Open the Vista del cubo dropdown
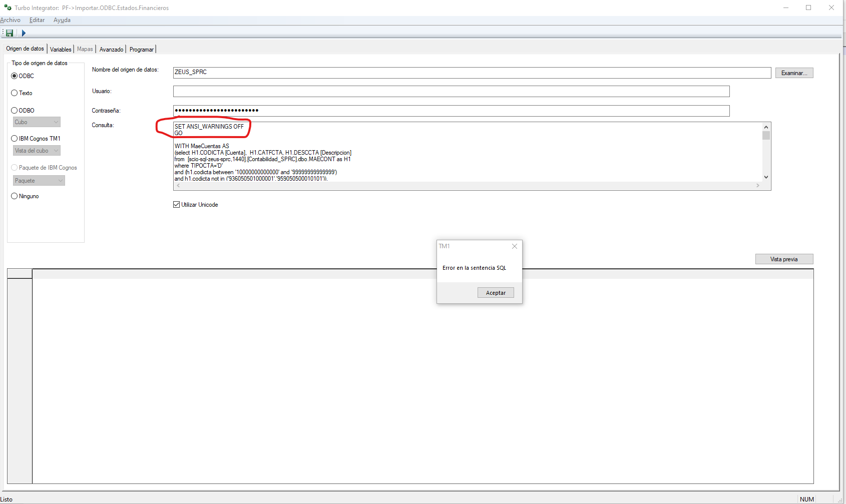This screenshot has height=504, width=846. click(x=37, y=151)
